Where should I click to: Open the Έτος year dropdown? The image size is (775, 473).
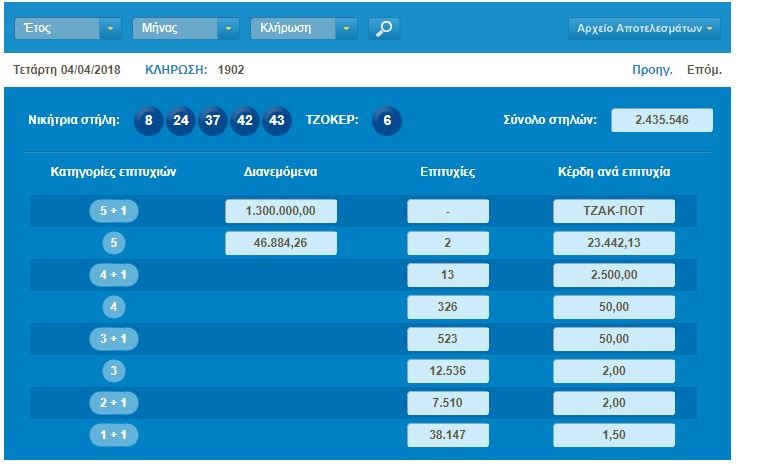click(x=68, y=28)
